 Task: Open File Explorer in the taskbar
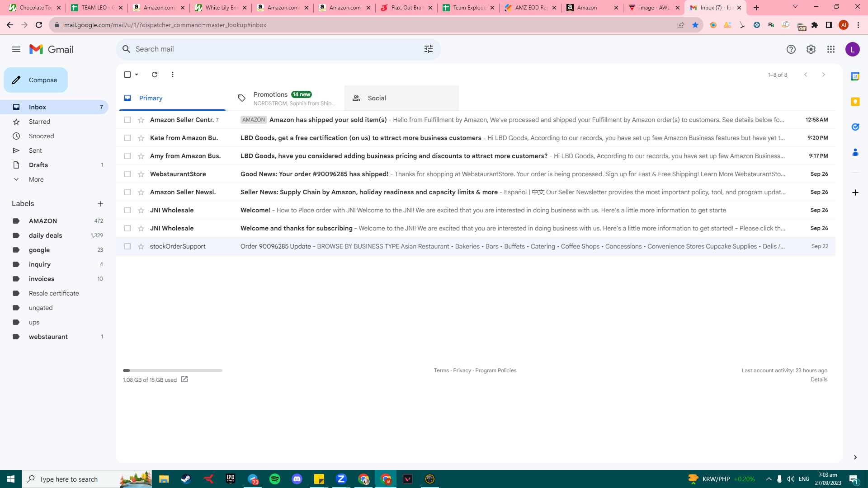164,479
